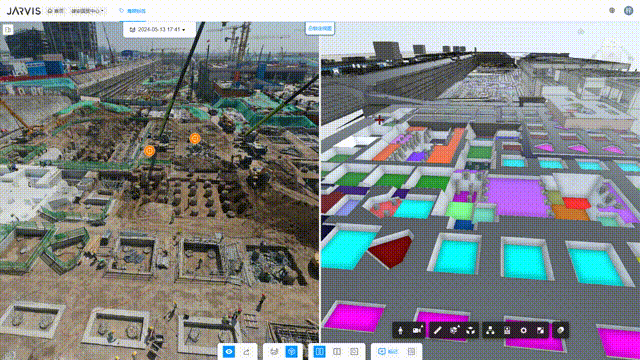This screenshot has width=640, height=360.
Task: Click the blue annotation button in bottom bar
Action: [388, 352]
